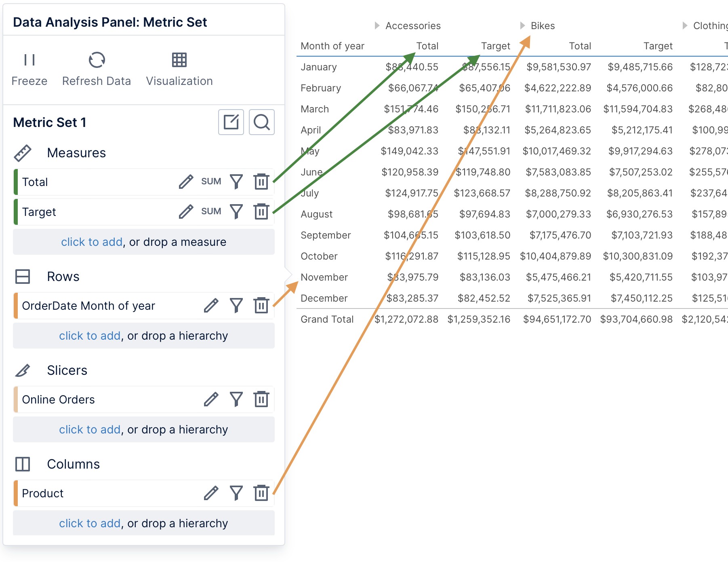Open the filter icon on the Target measure

pyautogui.click(x=236, y=211)
